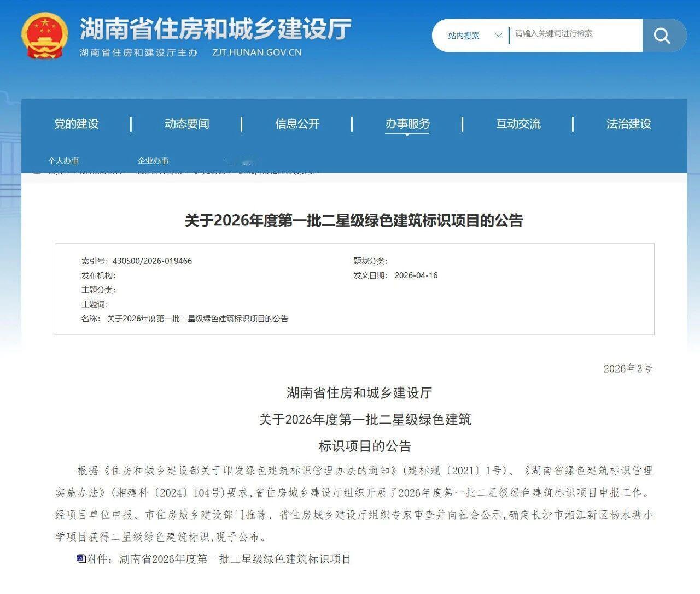Select the 法治建设 menu item
The width and height of the screenshot is (700, 594).
point(629,124)
